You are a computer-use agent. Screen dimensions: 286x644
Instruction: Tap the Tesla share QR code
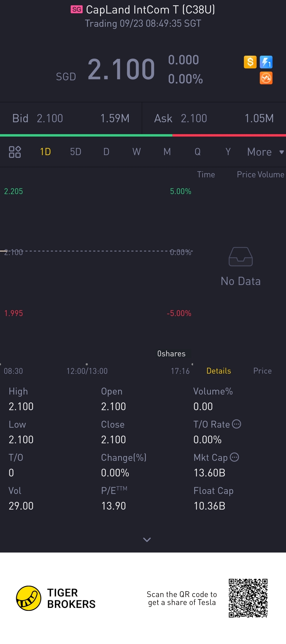[248, 598]
